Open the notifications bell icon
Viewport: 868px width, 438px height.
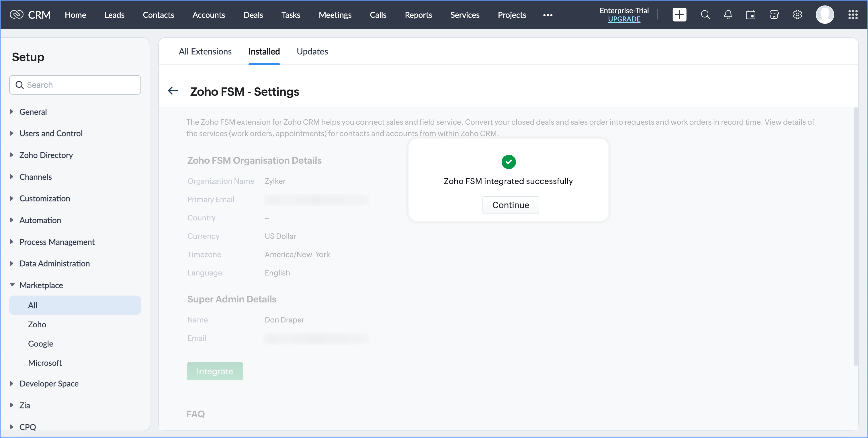(x=728, y=15)
